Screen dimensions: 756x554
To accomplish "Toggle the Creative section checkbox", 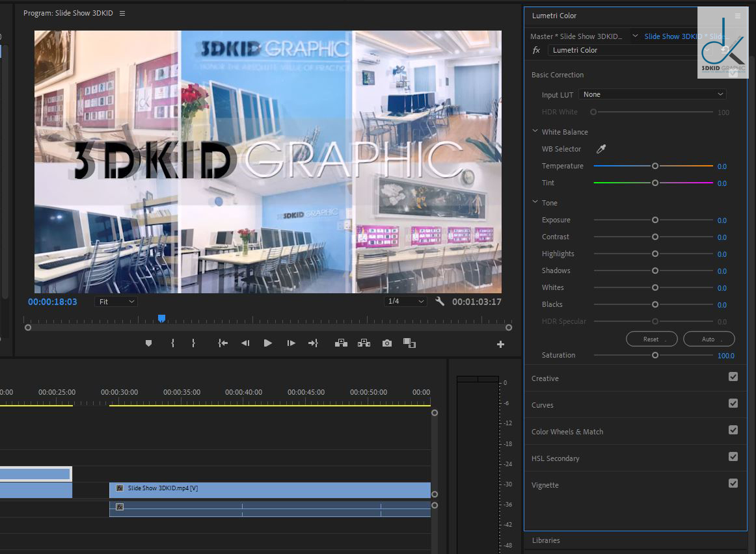I will coord(733,376).
